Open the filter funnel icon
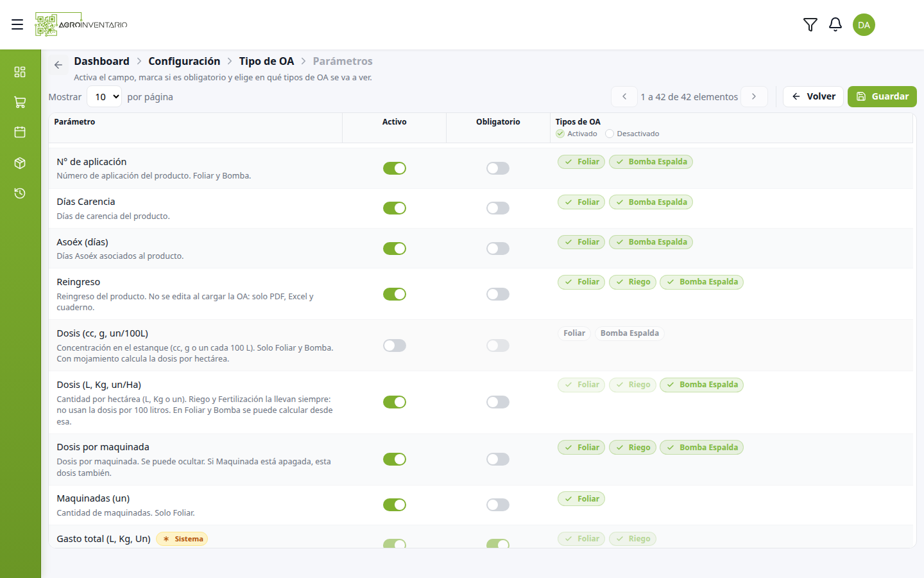This screenshot has height=578, width=924. point(810,24)
